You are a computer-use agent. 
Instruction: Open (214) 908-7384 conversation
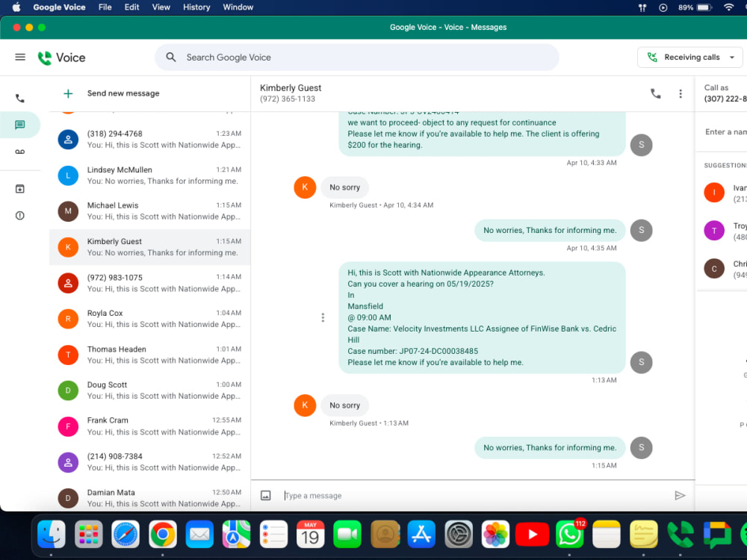[149, 462]
